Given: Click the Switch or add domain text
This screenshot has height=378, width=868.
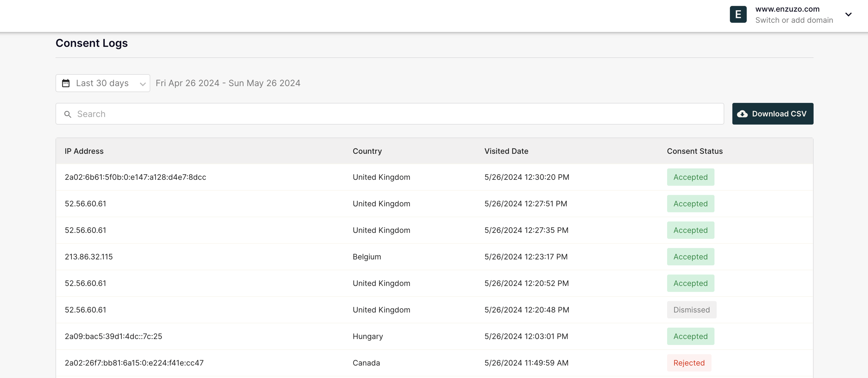Looking at the screenshot, I should tap(794, 20).
